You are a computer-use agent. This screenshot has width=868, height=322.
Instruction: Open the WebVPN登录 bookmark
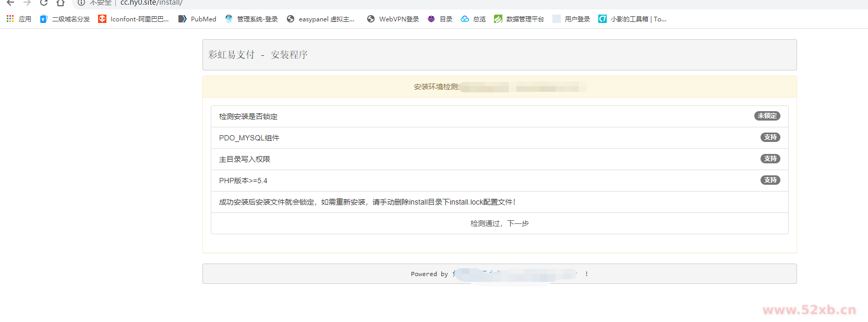(x=393, y=19)
